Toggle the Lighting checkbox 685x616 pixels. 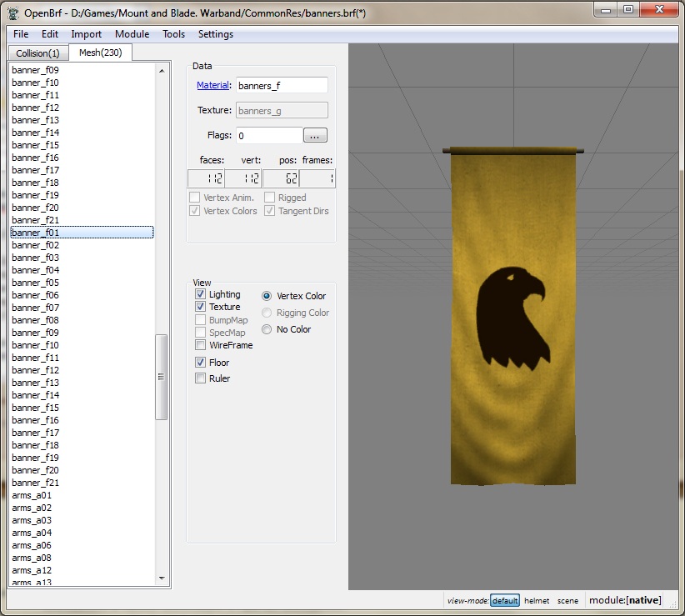(201, 294)
